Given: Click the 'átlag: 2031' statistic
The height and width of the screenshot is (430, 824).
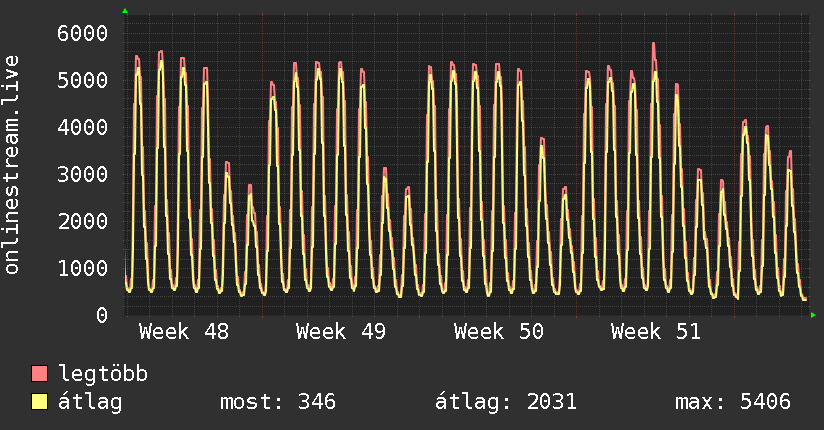Looking at the screenshot, I should (x=506, y=402).
